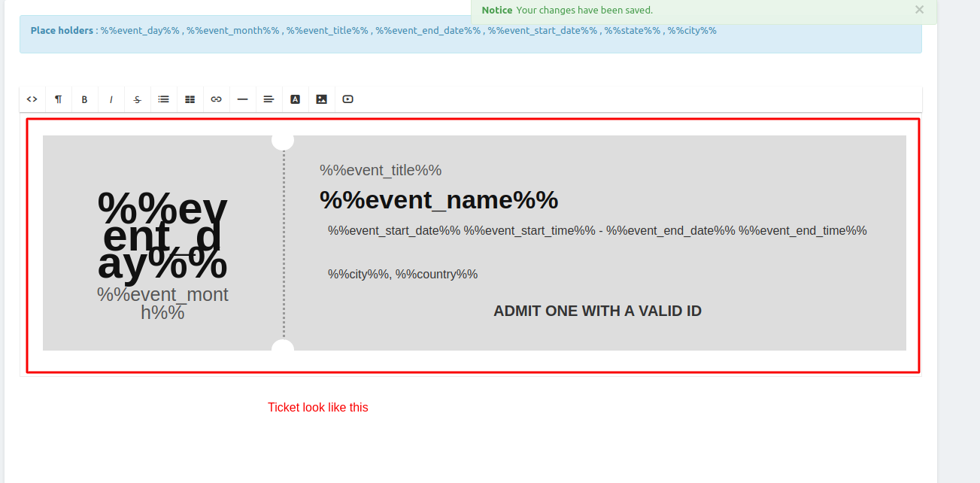Viewport: 980px width, 483px height.
Task: Dismiss the changes saved notice
Action: (x=919, y=10)
